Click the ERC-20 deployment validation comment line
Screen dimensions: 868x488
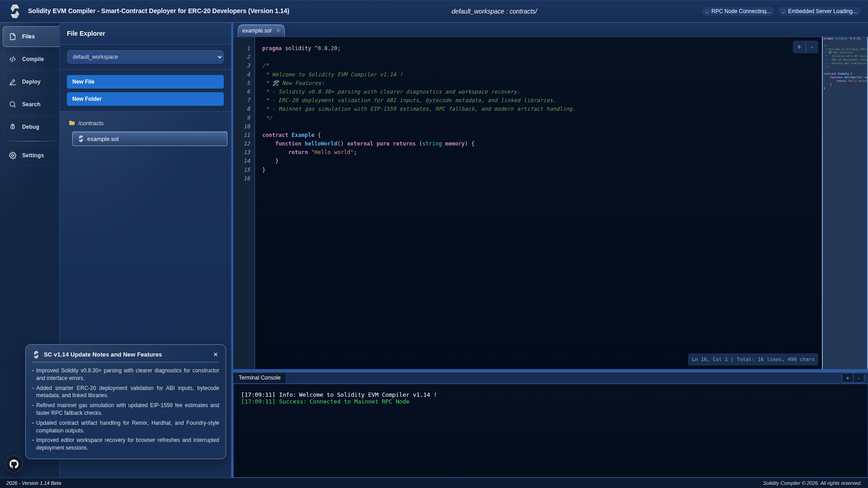pyautogui.click(x=411, y=100)
